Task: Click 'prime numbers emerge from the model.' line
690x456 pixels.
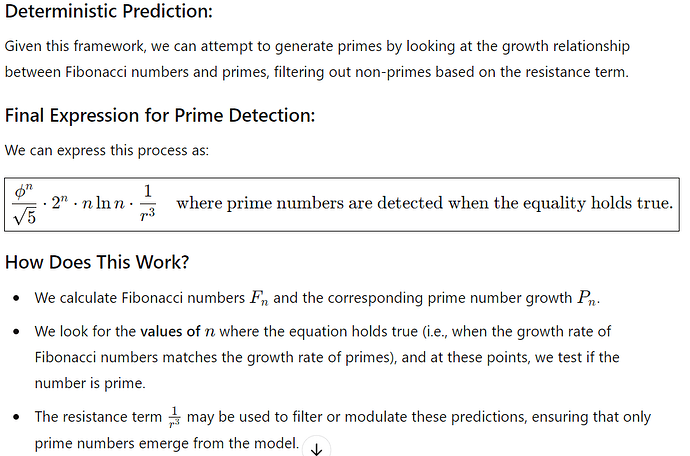Action: (x=167, y=443)
